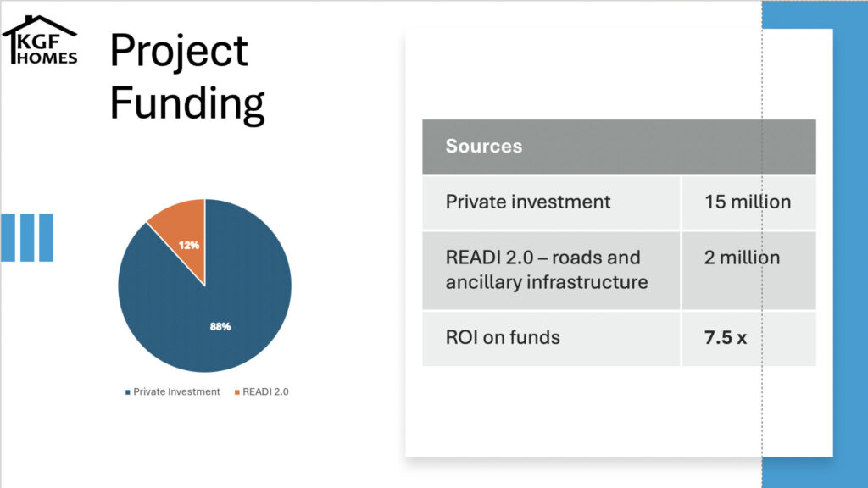Click the third blue vertical bar decoration
The height and width of the screenshot is (488, 868).
coord(47,237)
